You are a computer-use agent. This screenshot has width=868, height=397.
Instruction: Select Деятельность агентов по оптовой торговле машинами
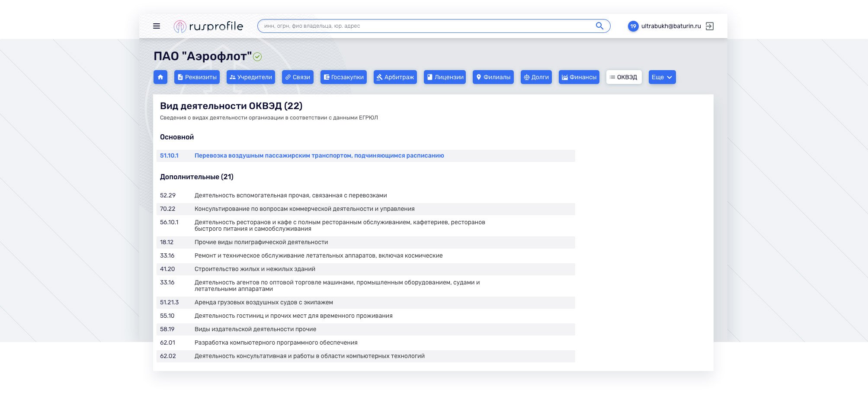[x=337, y=286]
